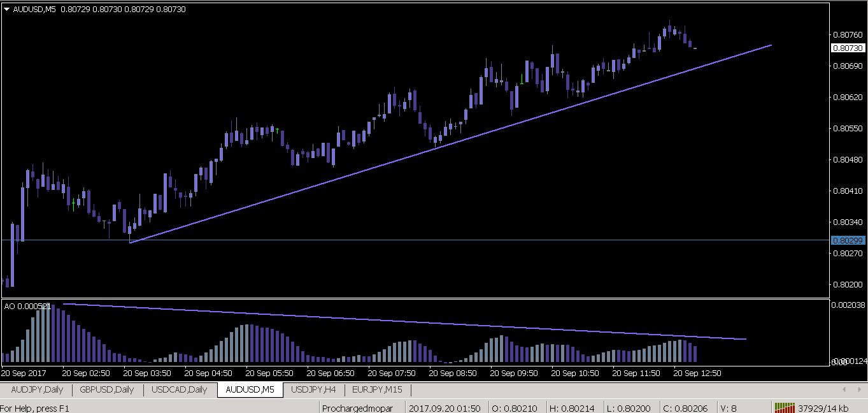Click the Prochargedmopar account field
Image resolution: width=868 pixels, height=413 pixels.
tap(359, 407)
